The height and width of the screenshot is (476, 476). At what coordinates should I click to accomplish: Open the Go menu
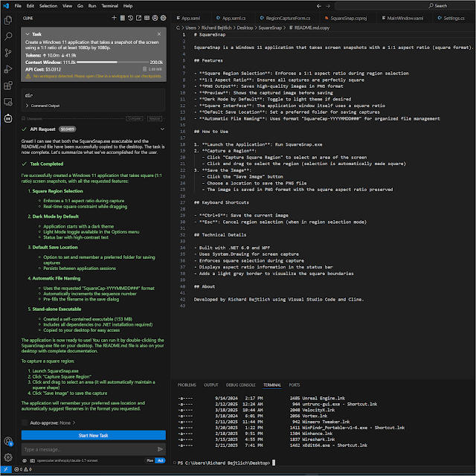pos(80,6)
